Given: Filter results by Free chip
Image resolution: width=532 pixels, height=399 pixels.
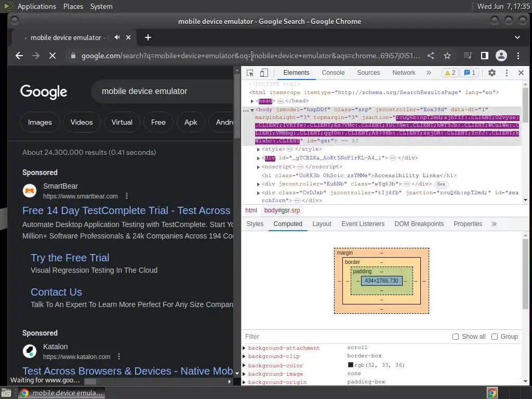Looking at the screenshot, I should pyautogui.click(x=158, y=122).
